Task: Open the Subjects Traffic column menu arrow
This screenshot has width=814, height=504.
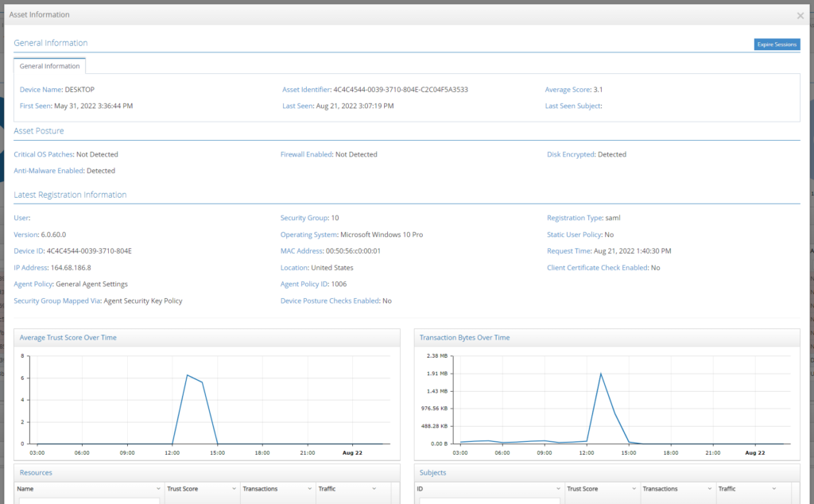Action: (x=773, y=488)
